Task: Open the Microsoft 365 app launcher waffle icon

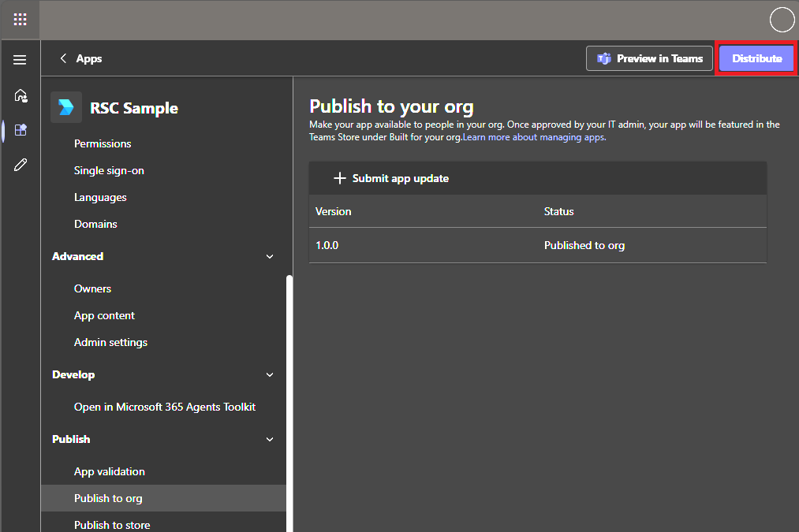Action: (x=19, y=19)
